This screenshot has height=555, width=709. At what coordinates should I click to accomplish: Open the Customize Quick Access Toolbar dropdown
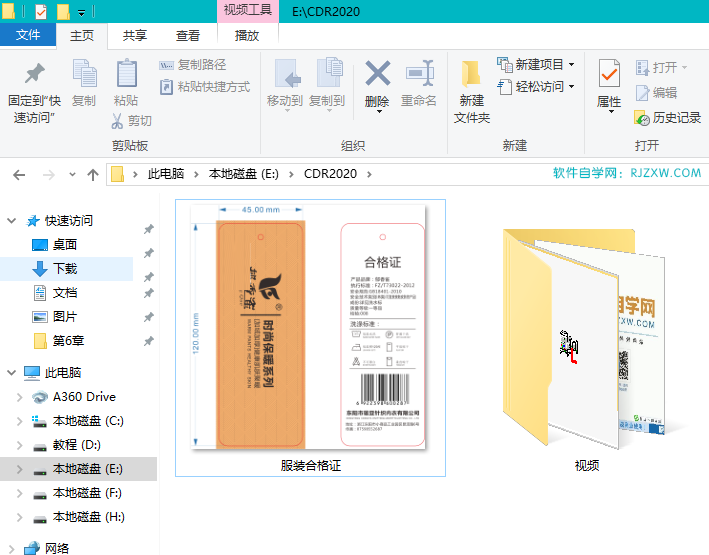[81, 13]
